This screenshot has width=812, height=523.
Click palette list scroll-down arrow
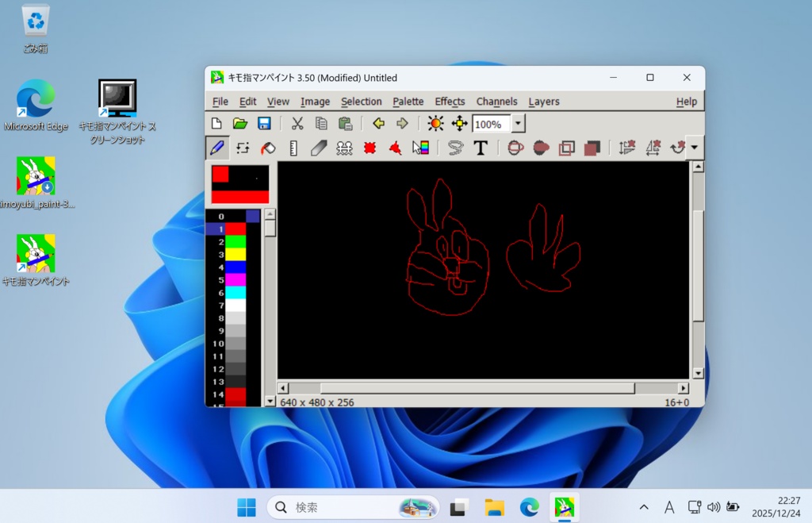point(270,401)
